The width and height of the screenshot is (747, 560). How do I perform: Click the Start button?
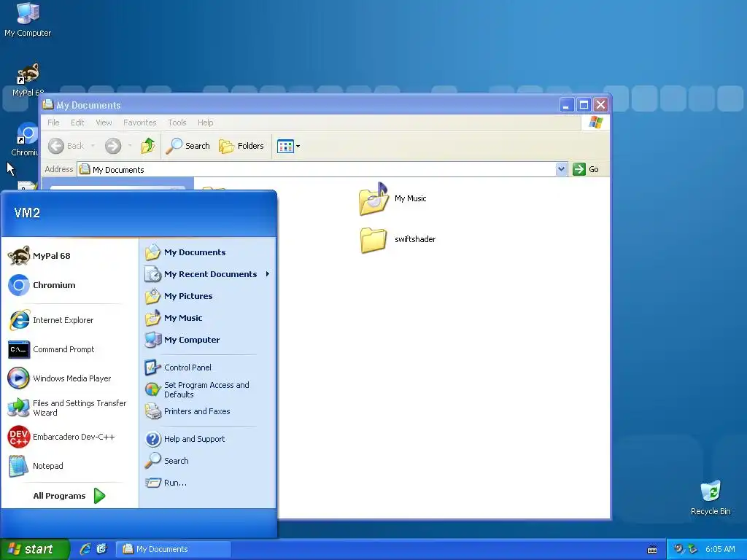(34, 549)
